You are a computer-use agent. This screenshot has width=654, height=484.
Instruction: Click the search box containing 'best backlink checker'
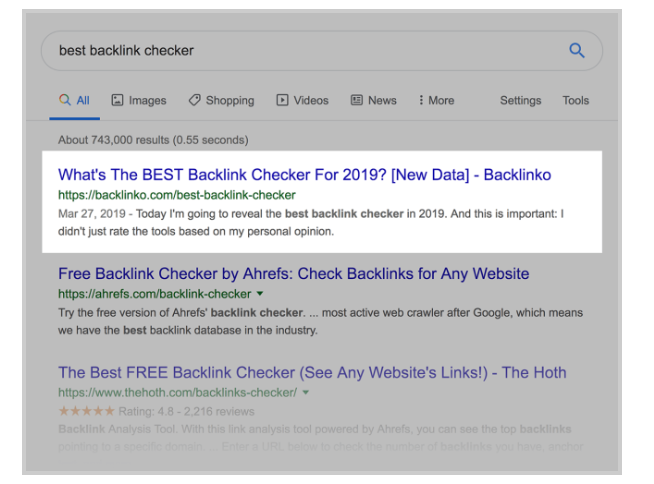point(322,50)
